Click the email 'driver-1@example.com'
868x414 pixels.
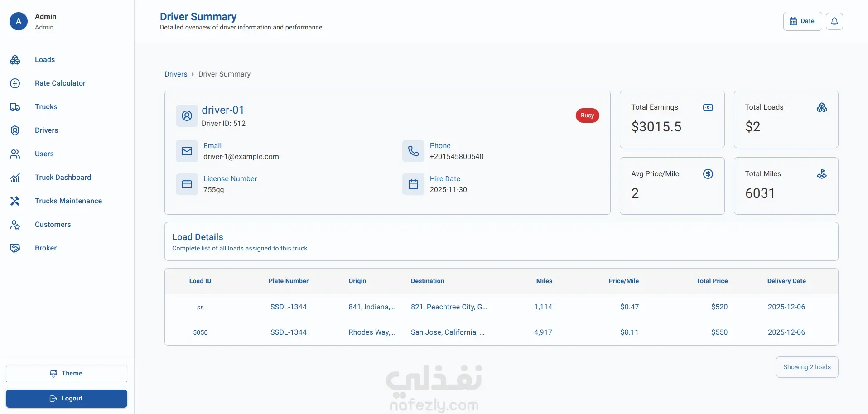(241, 157)
